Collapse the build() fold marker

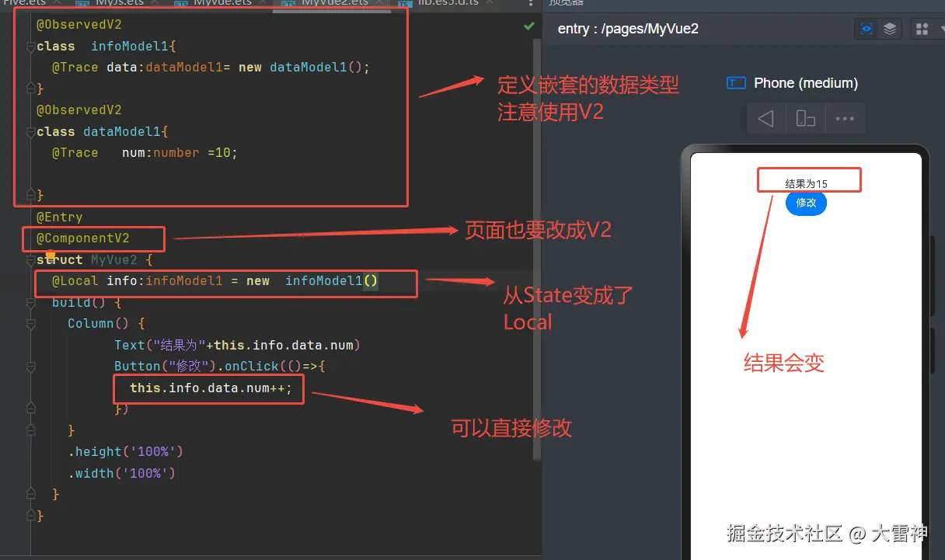31,303
